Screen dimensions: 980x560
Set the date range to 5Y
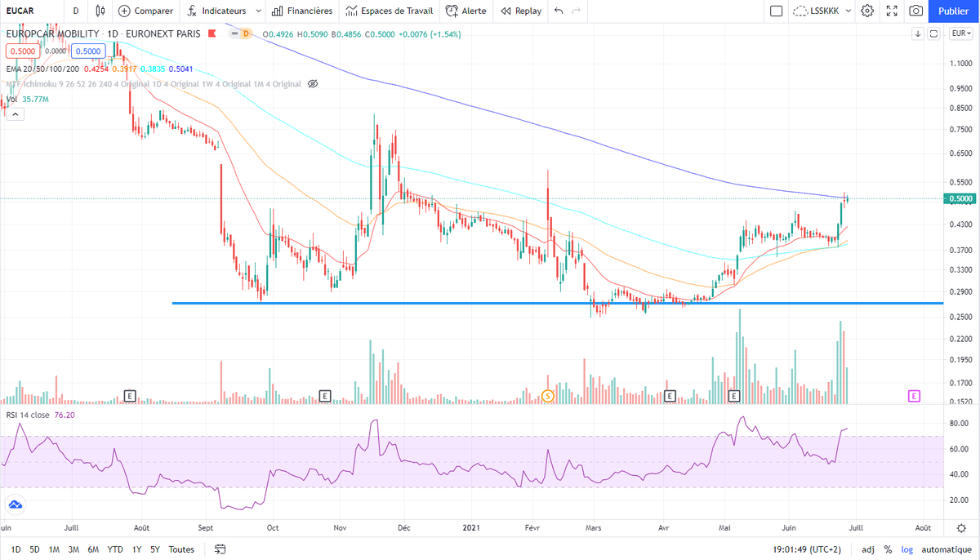[155, 549]
